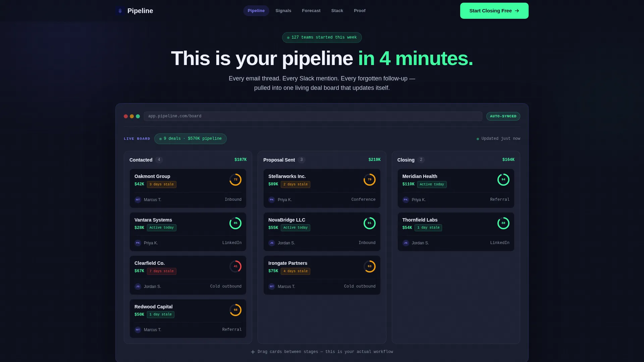Image resolution: width=644 pixels, height=362 pixels.
Task: Click the Pipeline nav tab
Action: pos(256,11)
